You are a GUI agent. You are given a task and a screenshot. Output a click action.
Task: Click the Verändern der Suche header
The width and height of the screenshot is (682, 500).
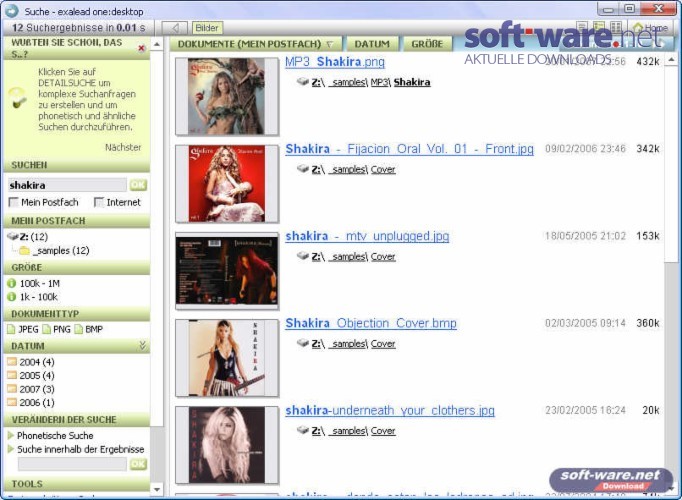(x=77, y=420)
